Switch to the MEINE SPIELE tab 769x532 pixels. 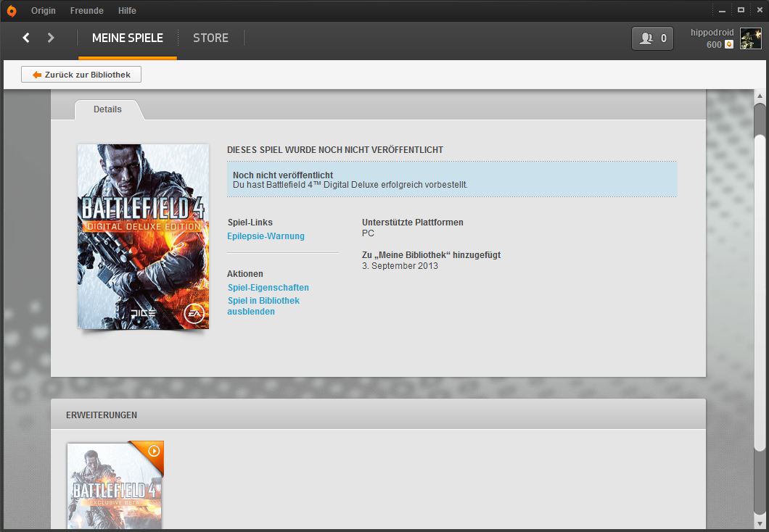[x=128, y=38]
